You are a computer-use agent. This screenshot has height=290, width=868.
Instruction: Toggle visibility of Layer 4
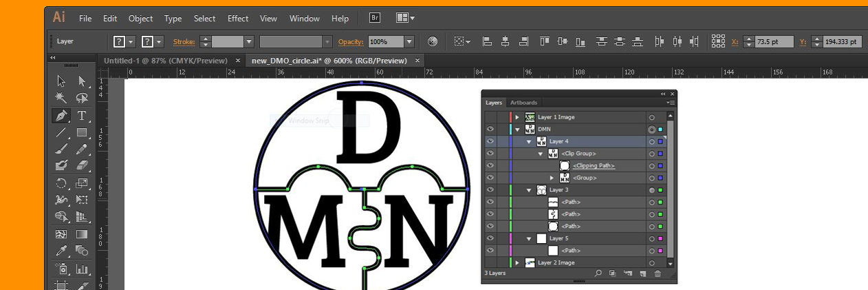point(490,141)
